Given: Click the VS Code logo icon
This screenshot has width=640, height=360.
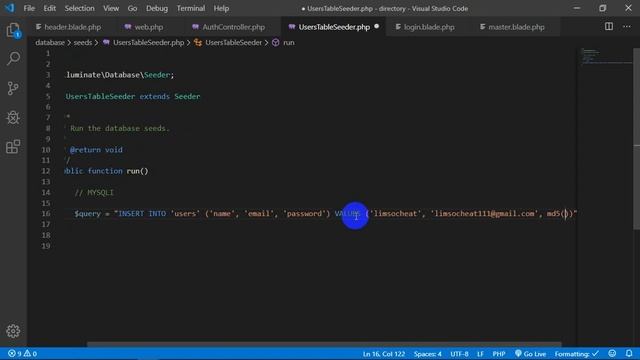Looking at the screenshot, I should [9, 8].
